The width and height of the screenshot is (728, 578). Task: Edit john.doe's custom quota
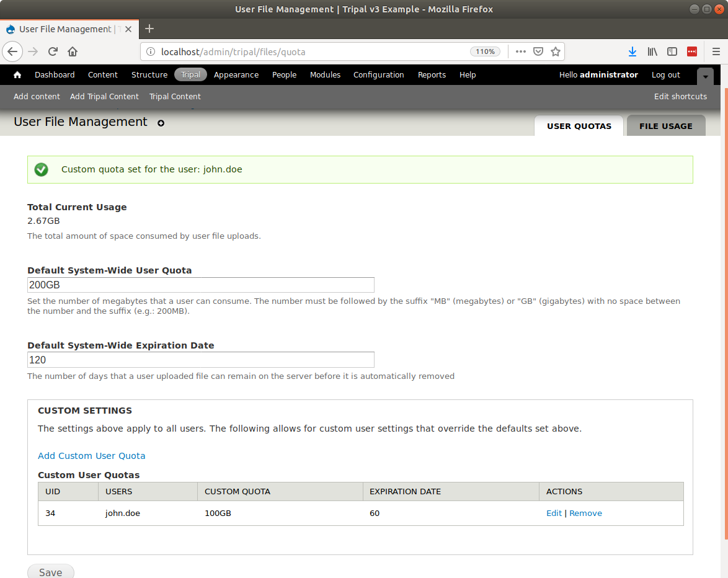(x=554, y=514)
